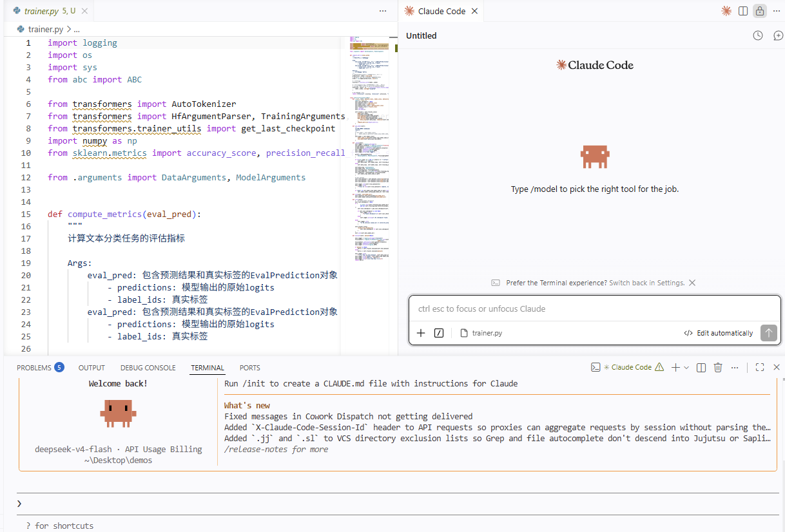Maximize the bottom panel size
This screenshot has width=785, height=532.
760,367
